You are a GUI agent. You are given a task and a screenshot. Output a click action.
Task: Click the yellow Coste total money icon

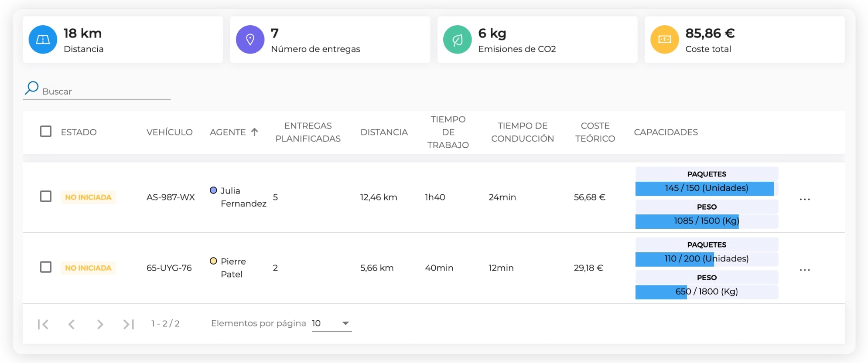[664, 39]
